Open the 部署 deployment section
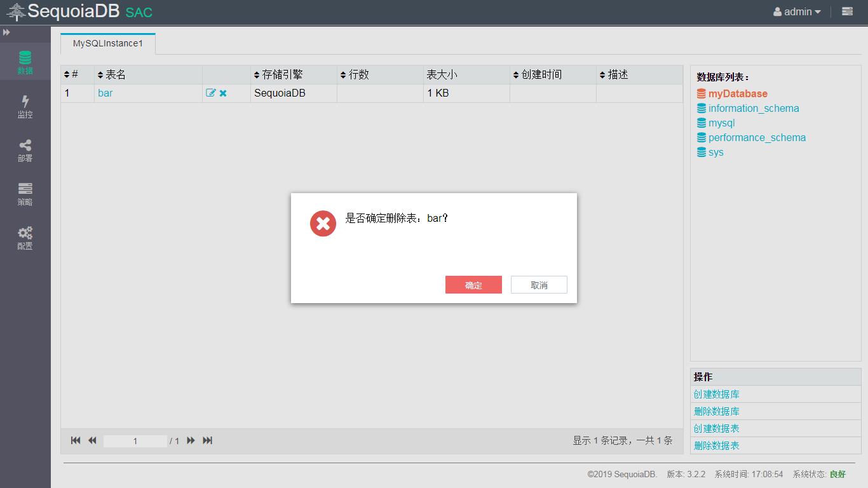 (25, 151)
